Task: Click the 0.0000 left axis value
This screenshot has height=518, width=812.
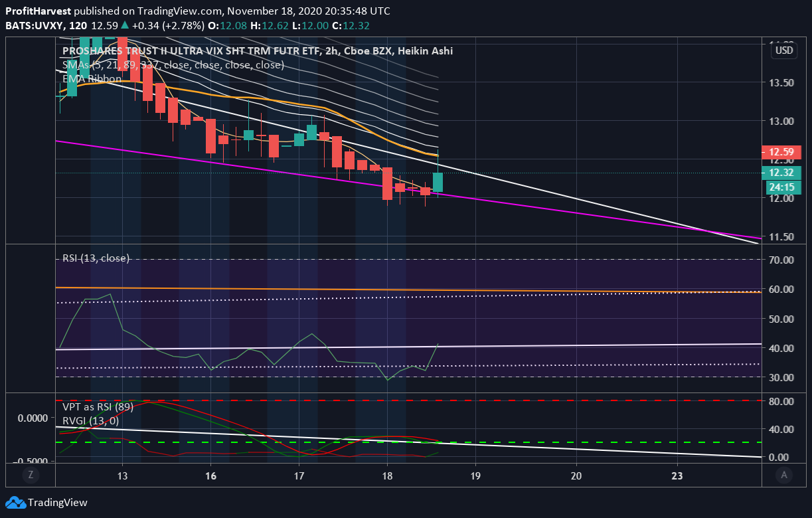Action: click(x=33, y=418)
